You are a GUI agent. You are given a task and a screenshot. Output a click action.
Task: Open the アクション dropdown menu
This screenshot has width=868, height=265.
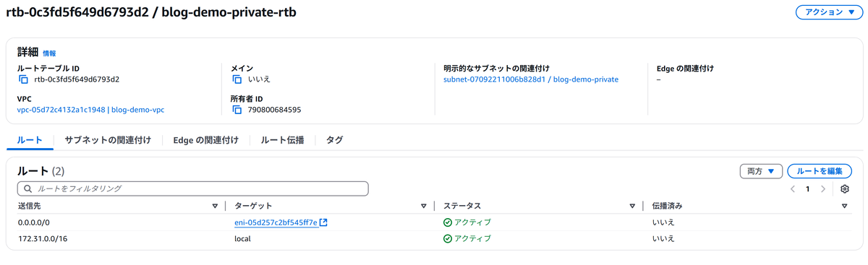(829, 12)
